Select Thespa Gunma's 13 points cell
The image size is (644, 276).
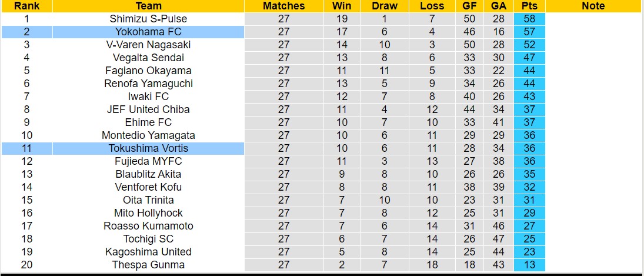(529, 265)
